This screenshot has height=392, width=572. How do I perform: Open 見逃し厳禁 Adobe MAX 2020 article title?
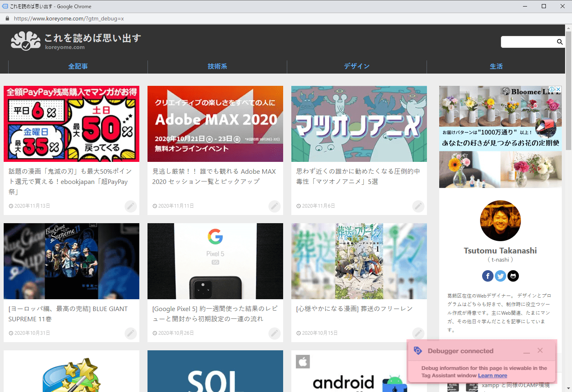(x=214, y=176)
